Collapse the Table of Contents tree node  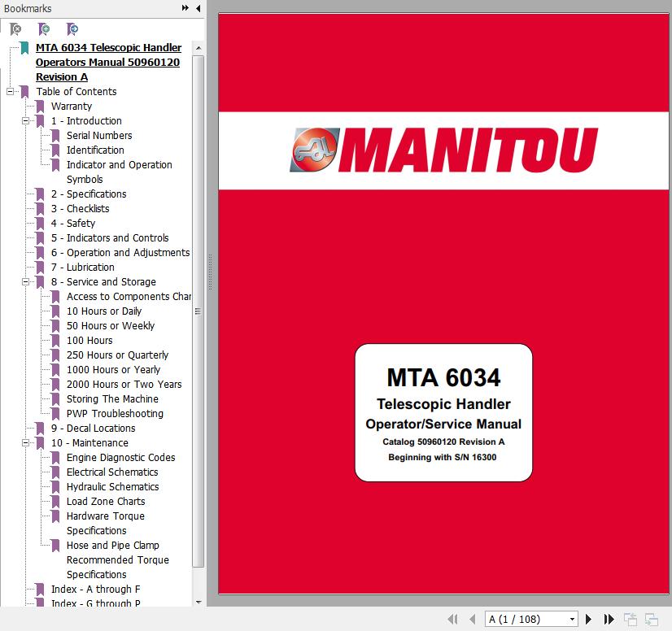pos(10,91)
